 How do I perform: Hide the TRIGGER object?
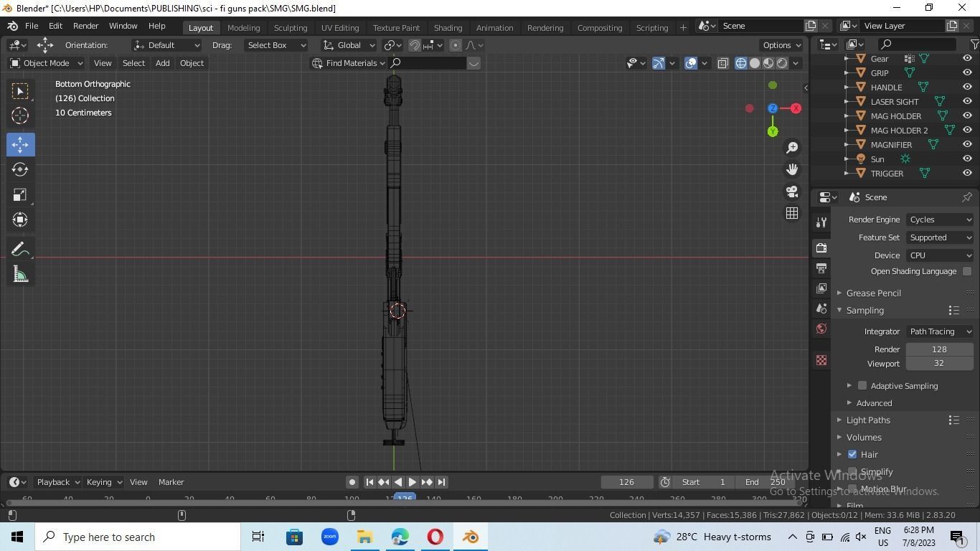coord(967,173)
